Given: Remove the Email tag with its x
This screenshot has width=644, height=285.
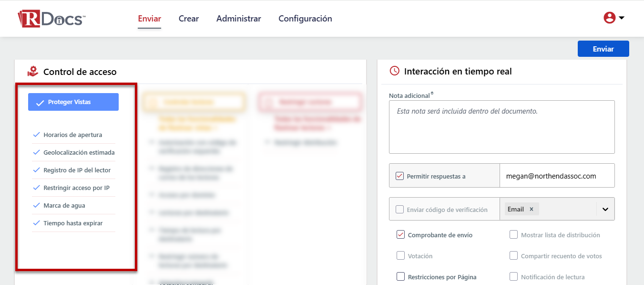Looking at the screenshot, I should point(531,209).
